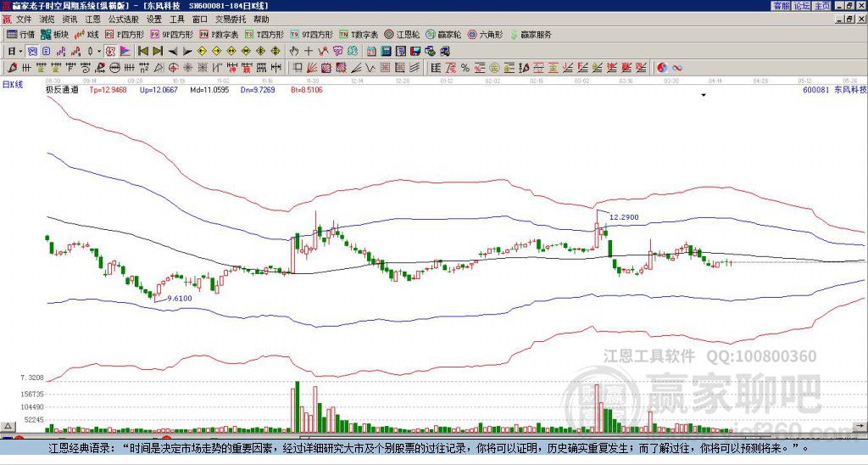Open the 设置 menu
This screenshot has height=465, width=868.
click(x=154, y=20)
